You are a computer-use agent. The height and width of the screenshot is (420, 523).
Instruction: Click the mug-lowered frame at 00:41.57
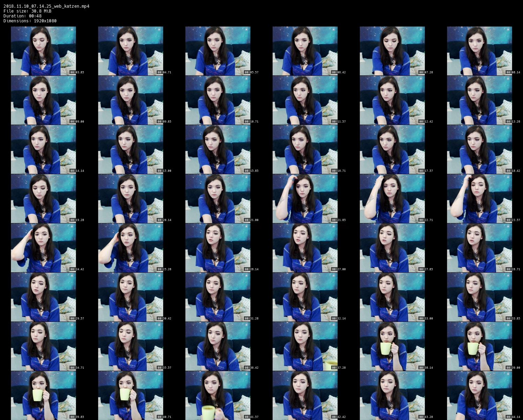click(x=218, y=396)
